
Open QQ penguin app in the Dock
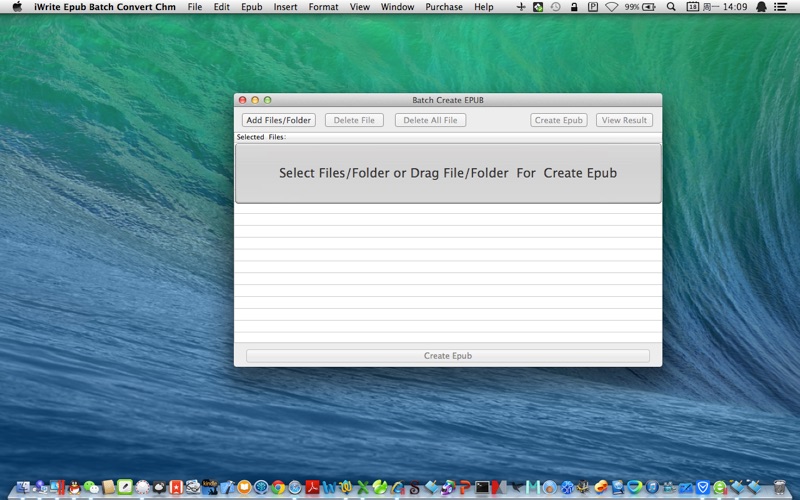point(74,487)
